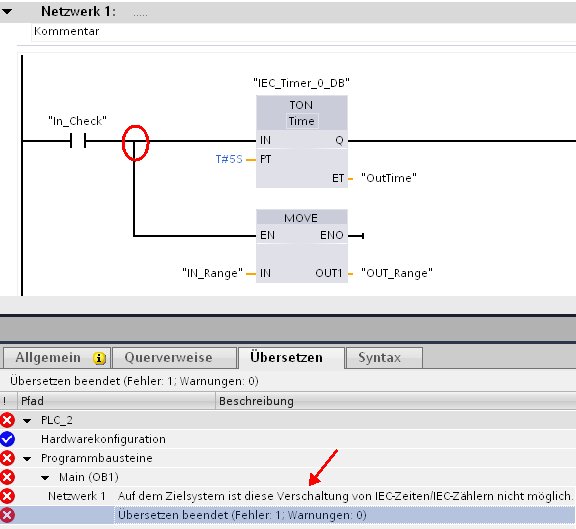The image size is (576, 529).
Task: Select the Hardwarekonfiguration row
Action: coord(288,439)
